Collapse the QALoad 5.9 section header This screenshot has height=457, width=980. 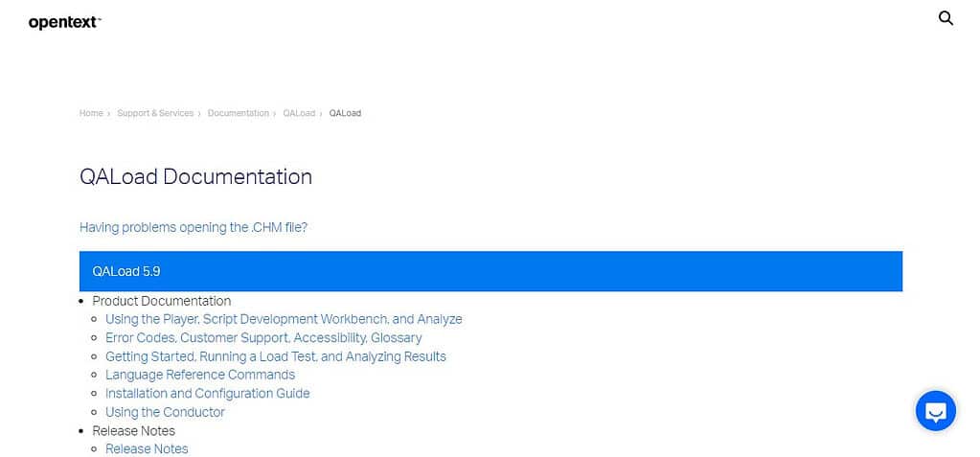click(490, 271)
